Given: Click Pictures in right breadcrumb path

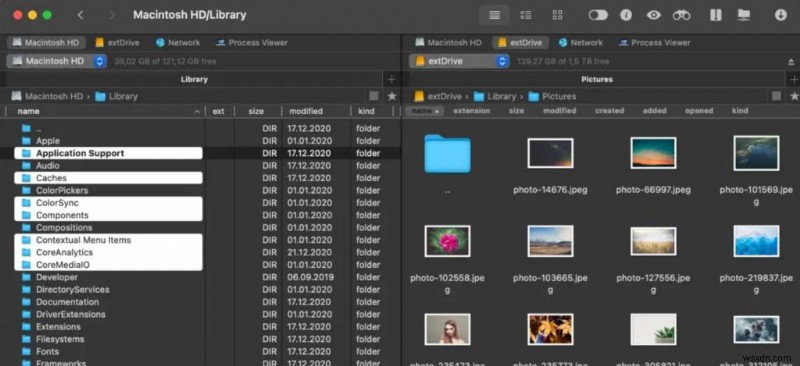Looking at the screenshot, I should (553, 96).
